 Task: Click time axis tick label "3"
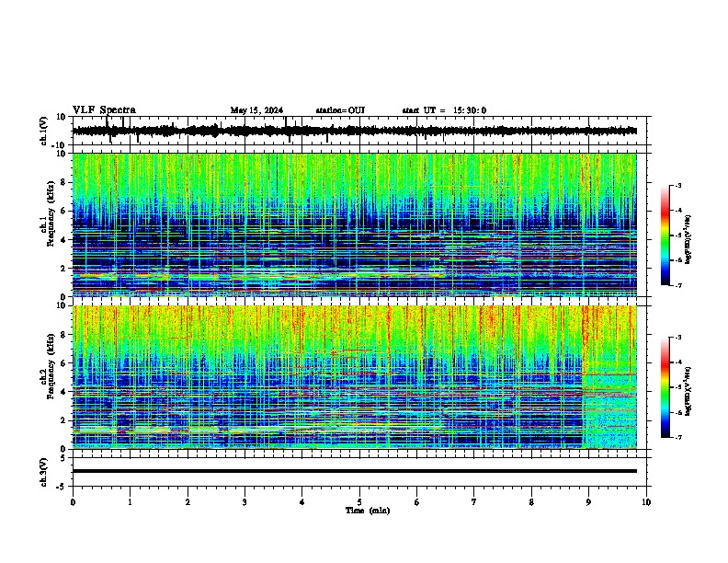coord(245,502)
